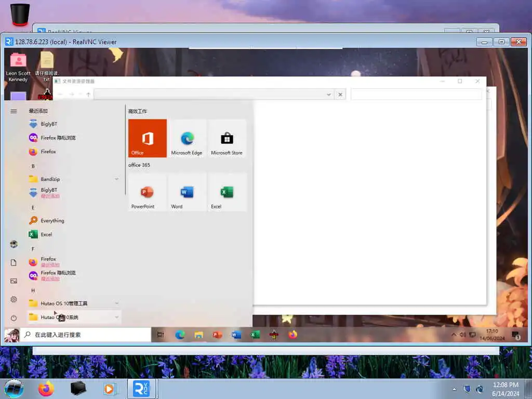Click the remote Start button avatar
This screenshot has height=399, width=532.
point(12,335)
